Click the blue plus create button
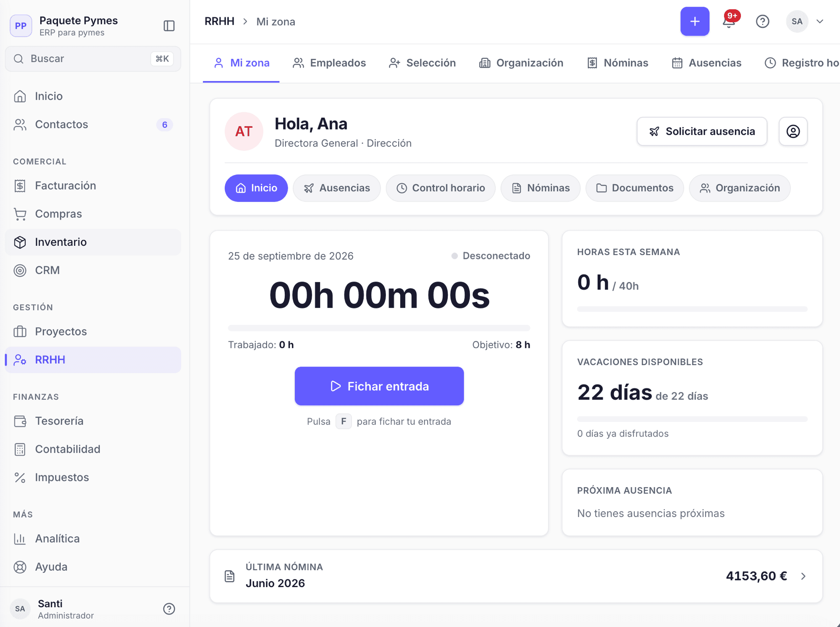This screenshot has height=627, width=840. click(x=695, y=21)
